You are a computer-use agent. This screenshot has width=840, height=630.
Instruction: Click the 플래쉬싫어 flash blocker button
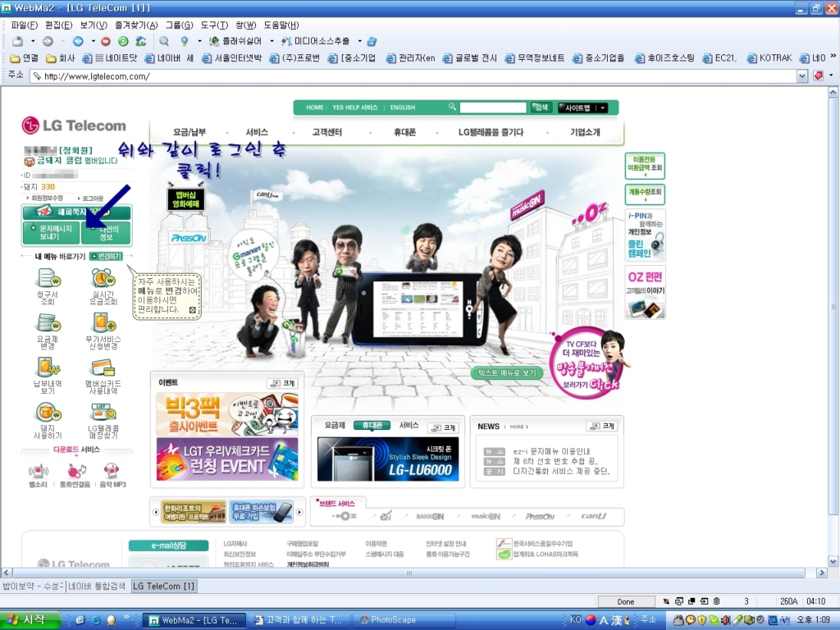(x=235, y=41)
